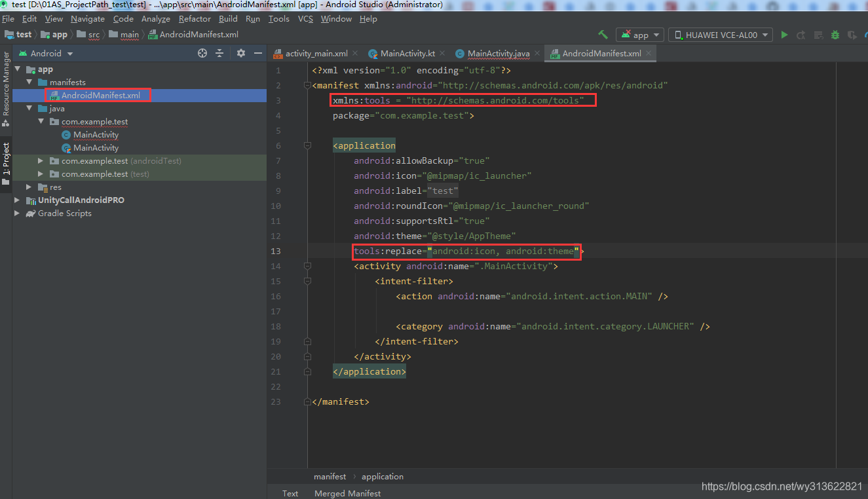
Task: Expand the res folder arrow
Action: click(x=29, y=187)
